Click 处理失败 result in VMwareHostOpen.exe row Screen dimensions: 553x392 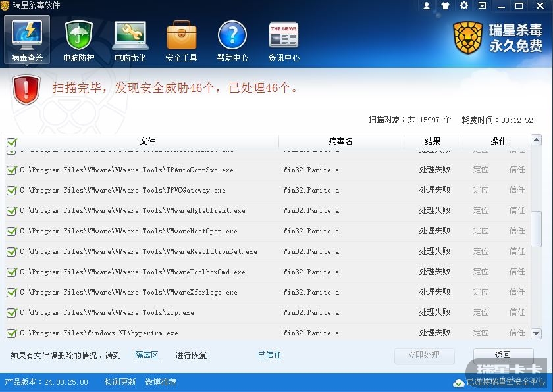click(434, 231)
